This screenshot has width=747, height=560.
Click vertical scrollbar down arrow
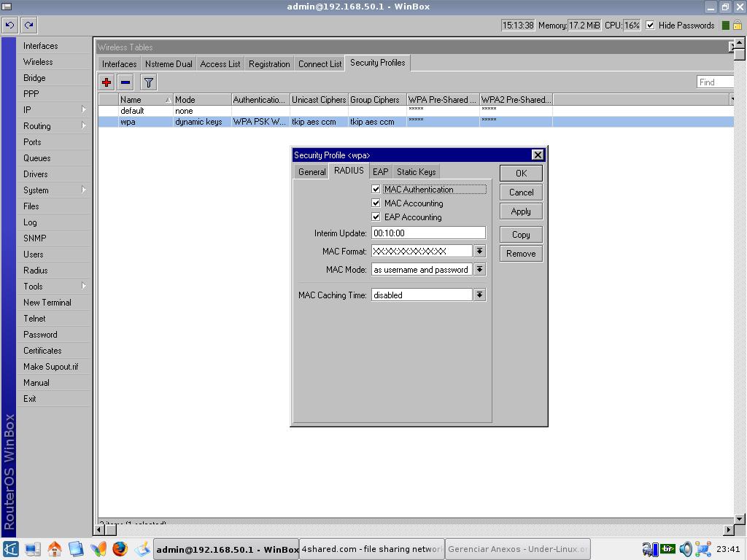click(740, 519)
